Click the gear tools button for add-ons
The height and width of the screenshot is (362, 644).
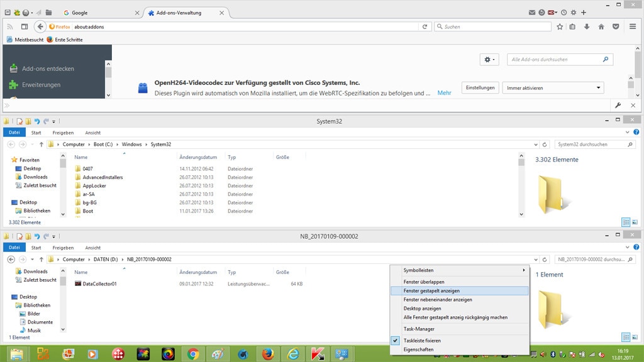(489, 60)
